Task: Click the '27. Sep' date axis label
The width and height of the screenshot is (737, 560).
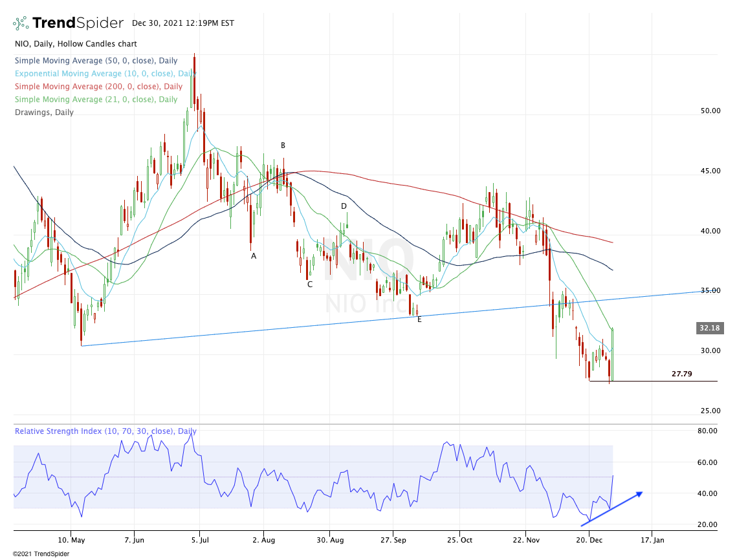Action: [393, 540]
